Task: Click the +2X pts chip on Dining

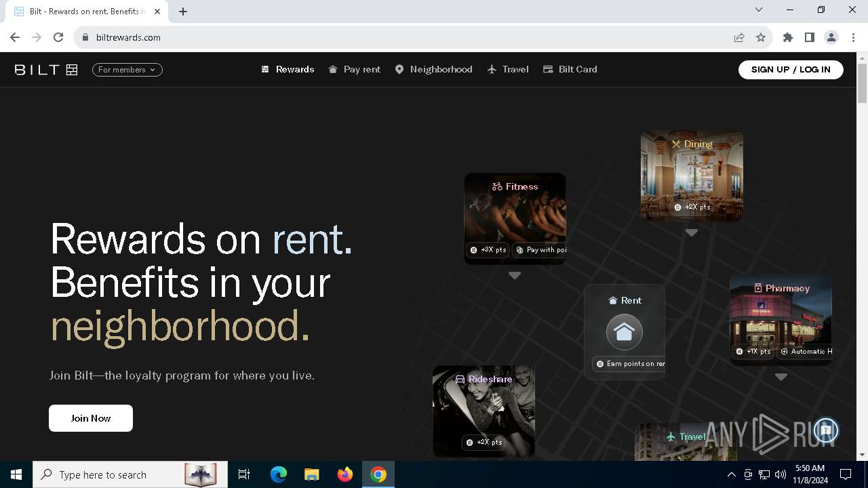Action: point(692,207)
